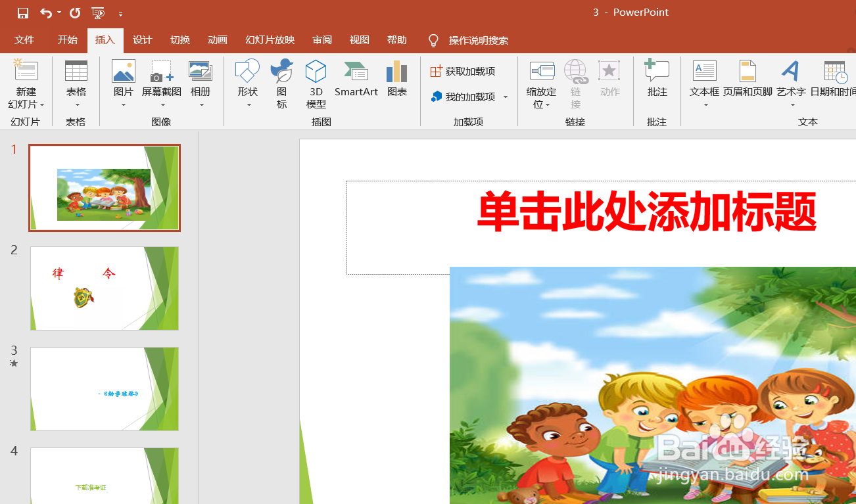
Task: Add a comment with 批注 icon
Action: pyautogui.click(x=657, y=71)
